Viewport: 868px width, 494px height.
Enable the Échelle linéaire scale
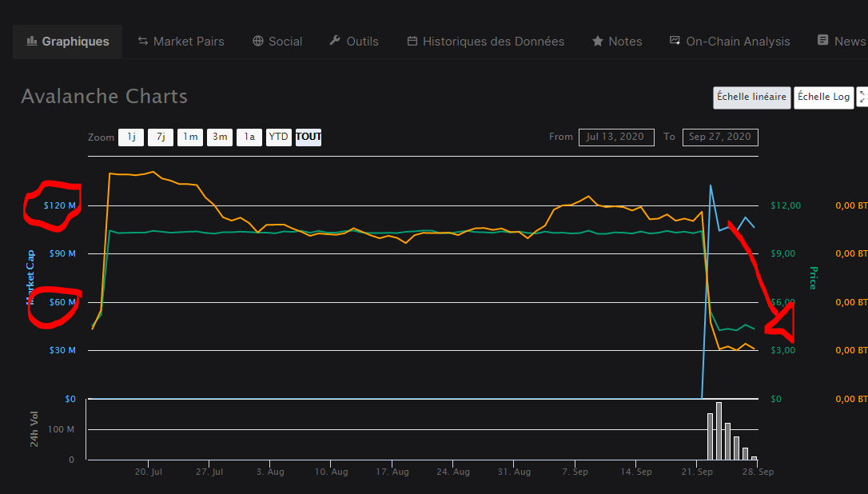751,98
